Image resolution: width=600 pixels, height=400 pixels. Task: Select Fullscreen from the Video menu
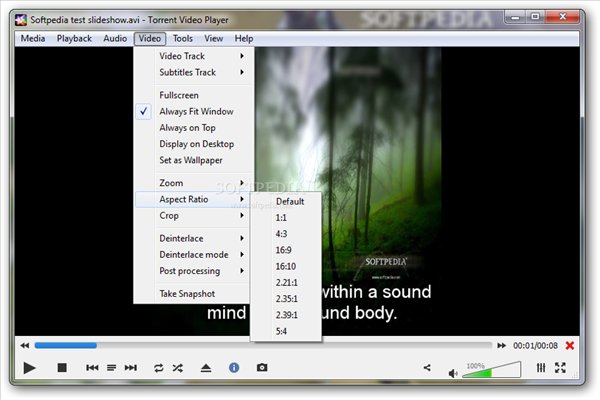193,95
